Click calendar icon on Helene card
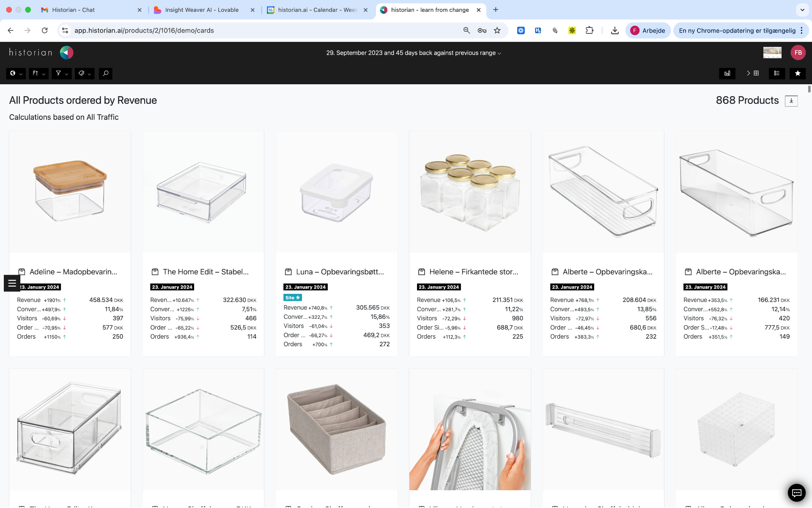The height and width of the screenshot is (508, 812). click(422, 272)
